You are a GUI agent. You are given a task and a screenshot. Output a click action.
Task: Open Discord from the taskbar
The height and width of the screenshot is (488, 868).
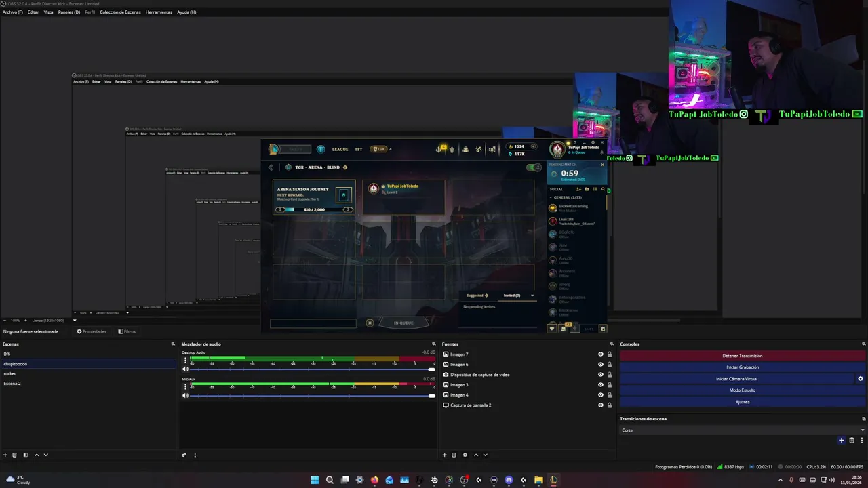(509, 480)
